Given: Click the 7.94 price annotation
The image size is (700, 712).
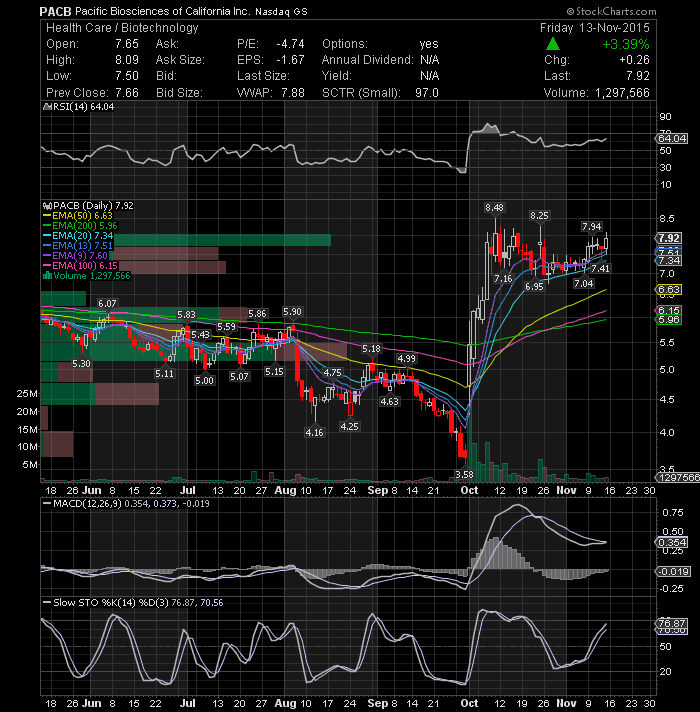Looking at the screenshot, I should click(x=592, y=226).
